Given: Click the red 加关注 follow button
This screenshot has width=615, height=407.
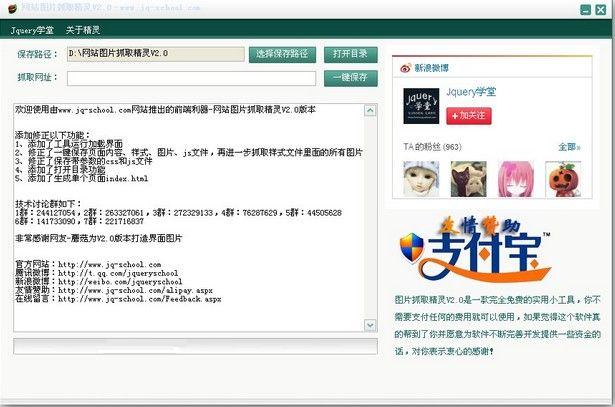Looking at the screenshot, I should tap(468, 116).
